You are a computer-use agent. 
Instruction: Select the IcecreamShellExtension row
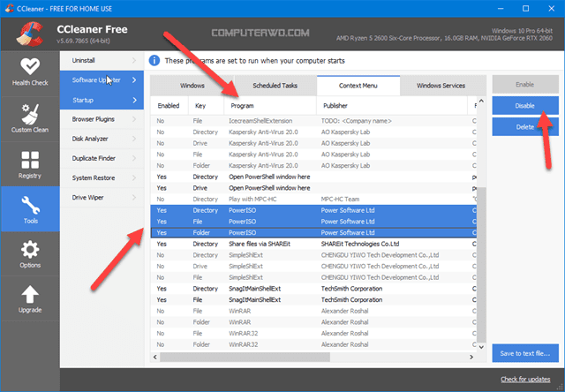pos(313,121)
